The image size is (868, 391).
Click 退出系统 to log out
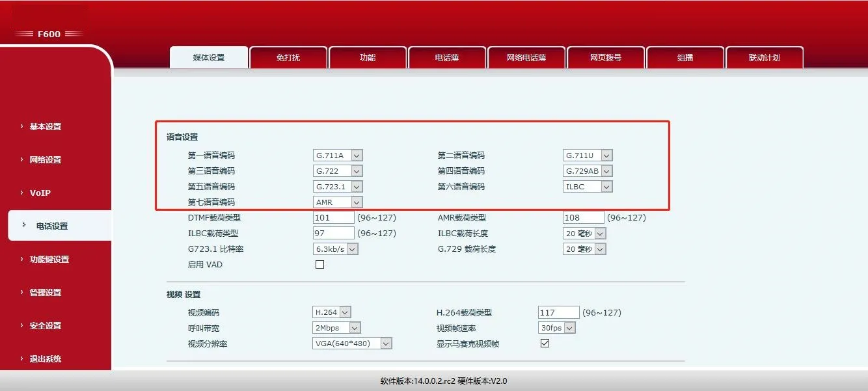point(46,358)
